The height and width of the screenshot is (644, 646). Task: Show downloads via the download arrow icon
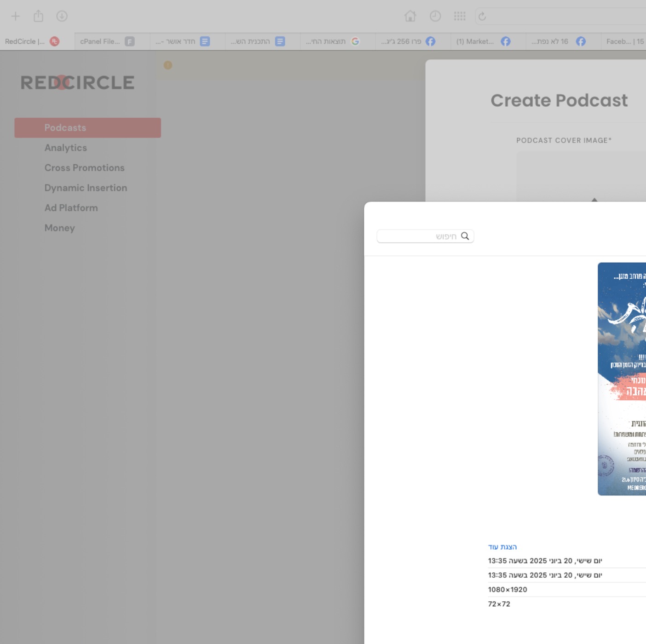point(62,17)
